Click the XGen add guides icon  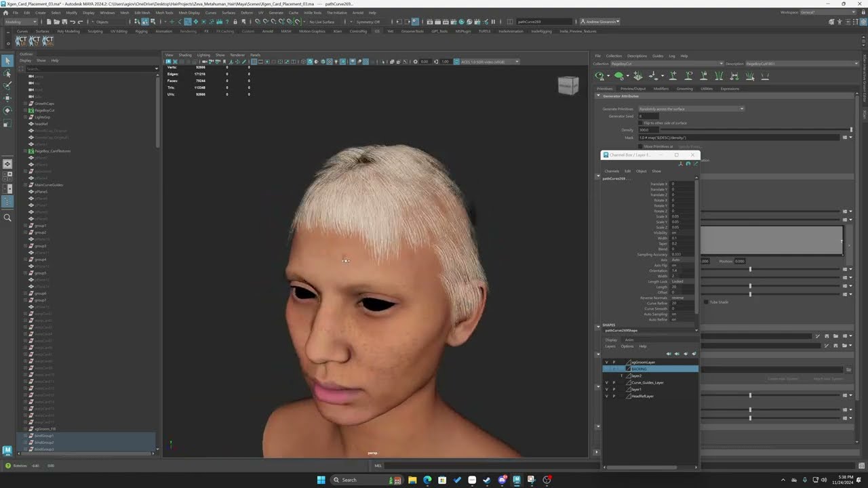(673, 76)
